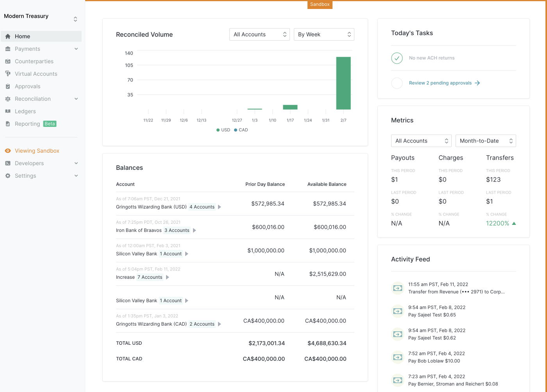Check the circle next to pending approvals task
This screenshot has width=547, height=392.
(x=397, y=83)
